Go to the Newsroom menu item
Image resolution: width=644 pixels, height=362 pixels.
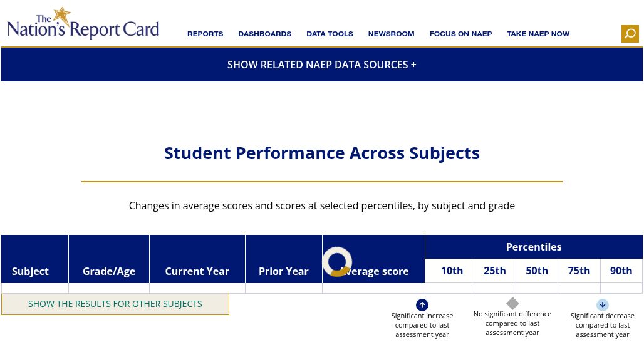[391, 34]
